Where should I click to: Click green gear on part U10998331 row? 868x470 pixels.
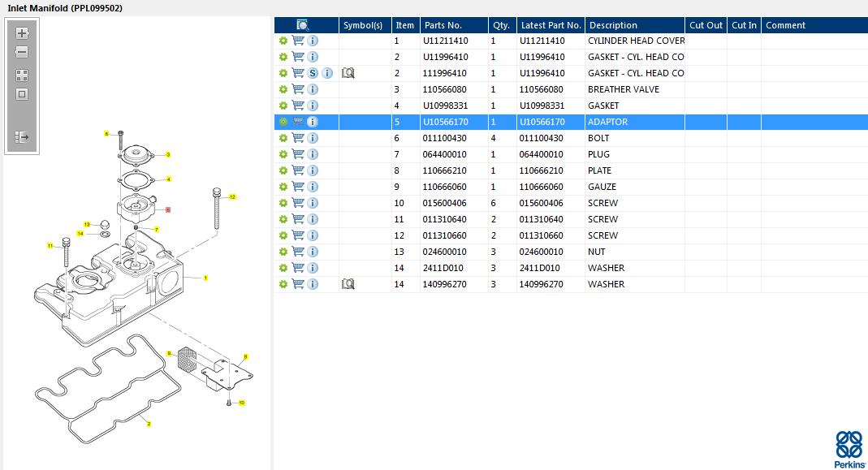click(x=283, y=106)
